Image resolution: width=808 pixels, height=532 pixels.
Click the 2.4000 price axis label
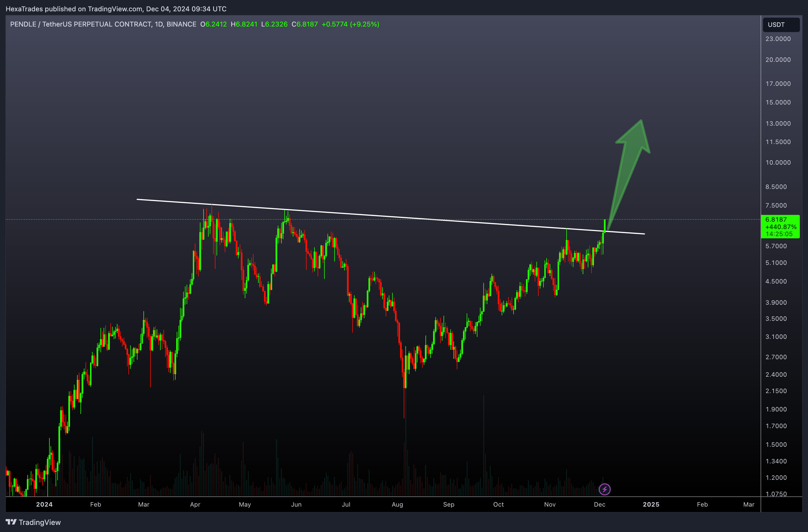tap(776, 374)
